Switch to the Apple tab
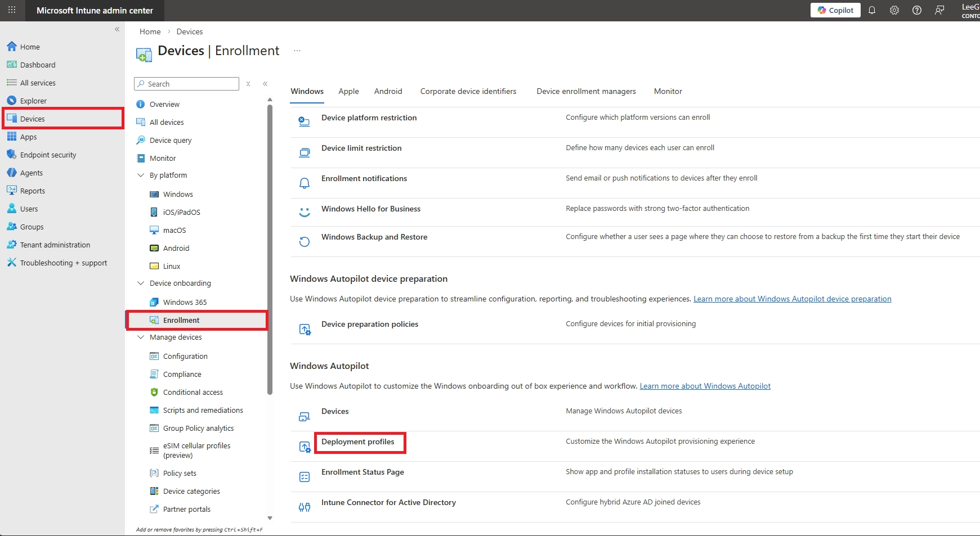The image size is (980, 536). click(348, 91)
